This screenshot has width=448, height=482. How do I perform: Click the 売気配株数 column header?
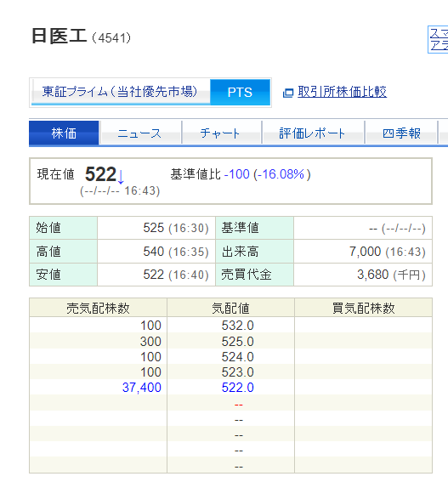pos(98,308)
